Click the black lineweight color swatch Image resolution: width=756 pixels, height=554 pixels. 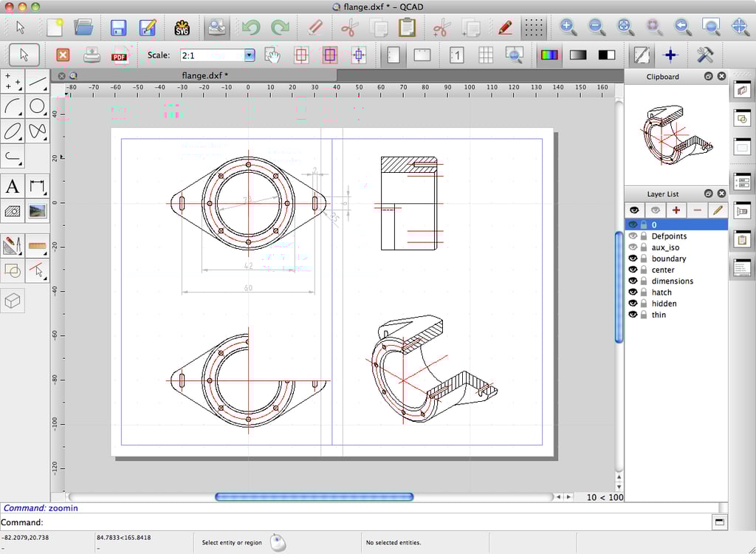608,55
